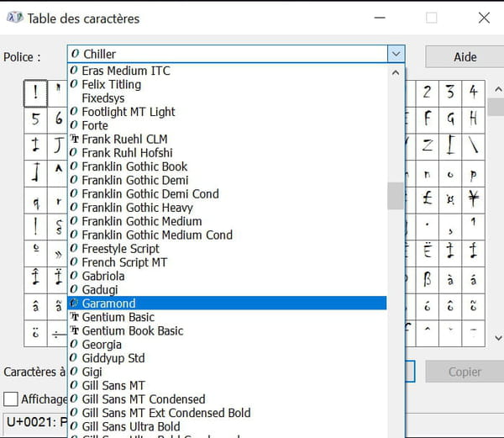Select Eras Medium ITC font
The image size is (504, 438).
pyautogui.click(x=227, y=71)
